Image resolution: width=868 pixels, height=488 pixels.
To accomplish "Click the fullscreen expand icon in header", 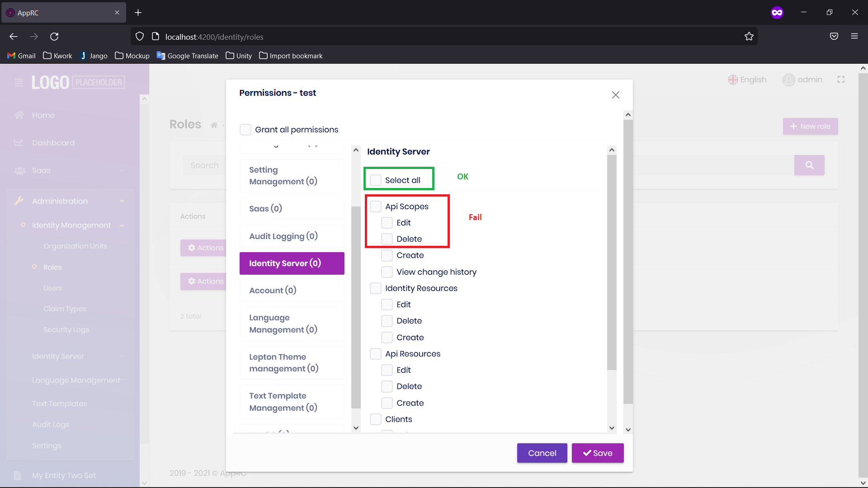I will click(841, 79).
